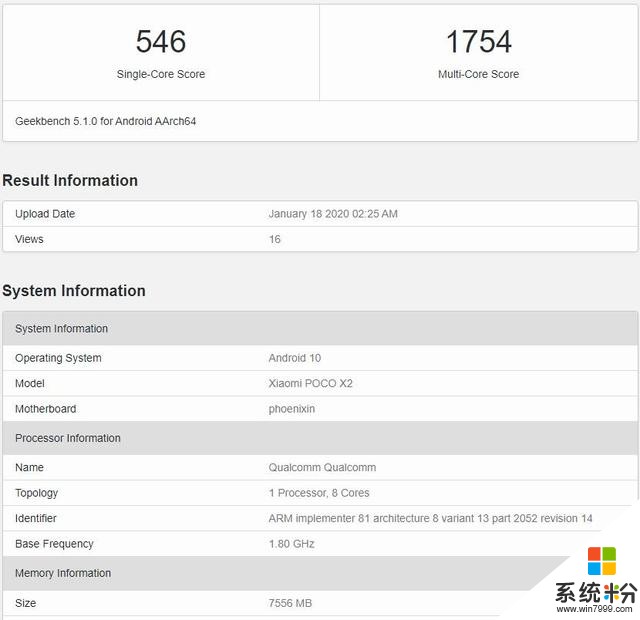Select the value "Android 10"

(x=295, y=358)
